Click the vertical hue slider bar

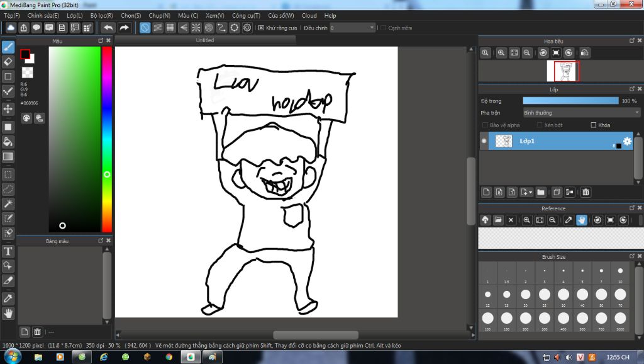pos(107,139)
